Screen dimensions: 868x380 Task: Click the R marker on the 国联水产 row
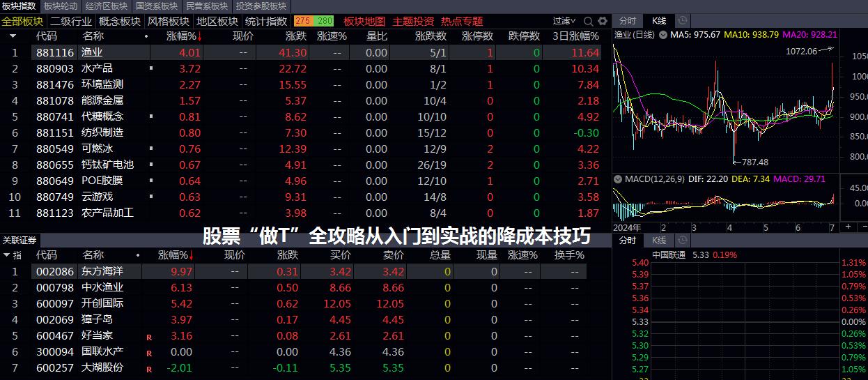coord(148,353)
